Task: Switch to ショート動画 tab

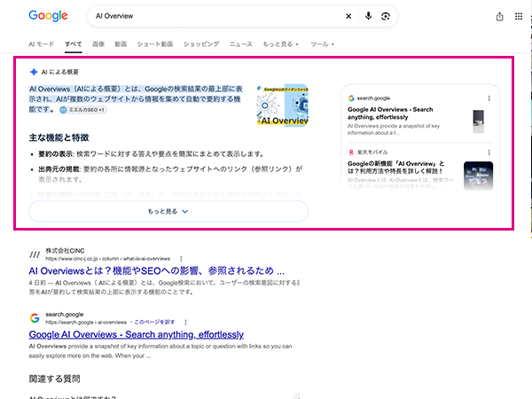Action: click(154, 44)
